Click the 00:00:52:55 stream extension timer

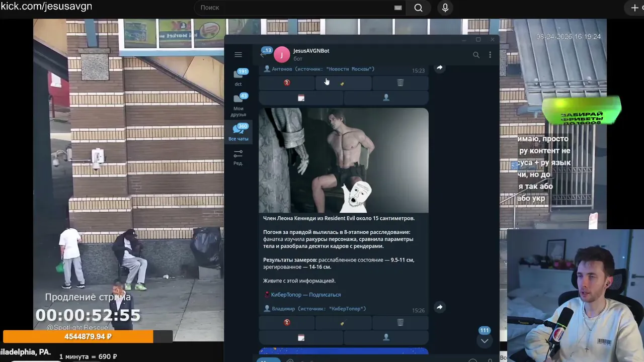(x=88, y=315)
